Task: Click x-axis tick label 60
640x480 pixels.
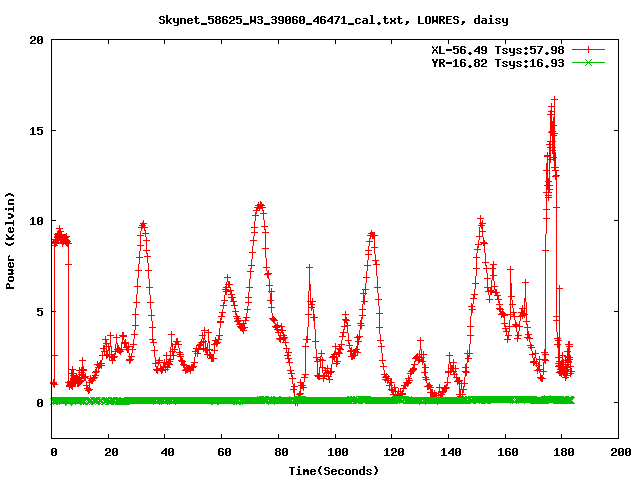Action: coord(224,452)
